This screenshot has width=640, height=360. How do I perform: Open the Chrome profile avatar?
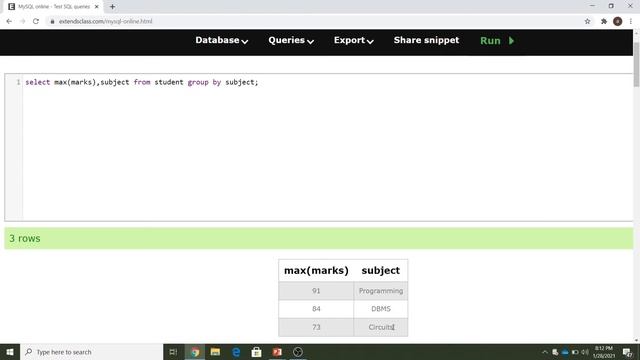click(618, 21)
